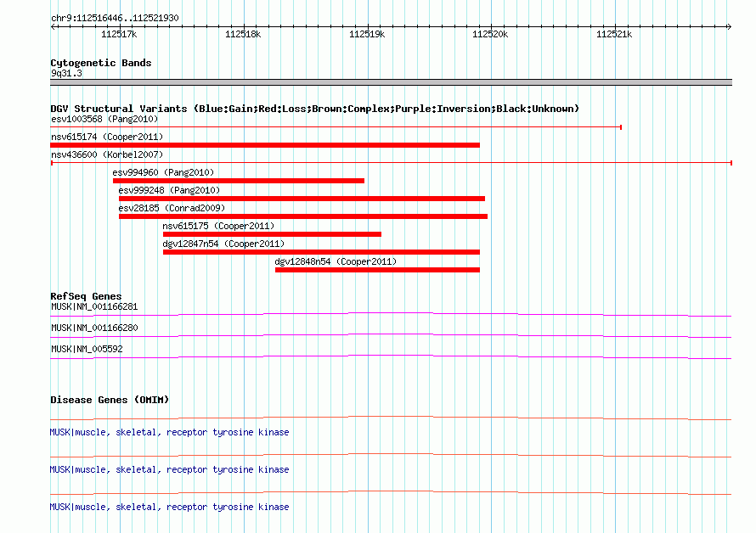
Task: Click the dgv12848n54 (Cooper2011) label
Action: point(336,261)
